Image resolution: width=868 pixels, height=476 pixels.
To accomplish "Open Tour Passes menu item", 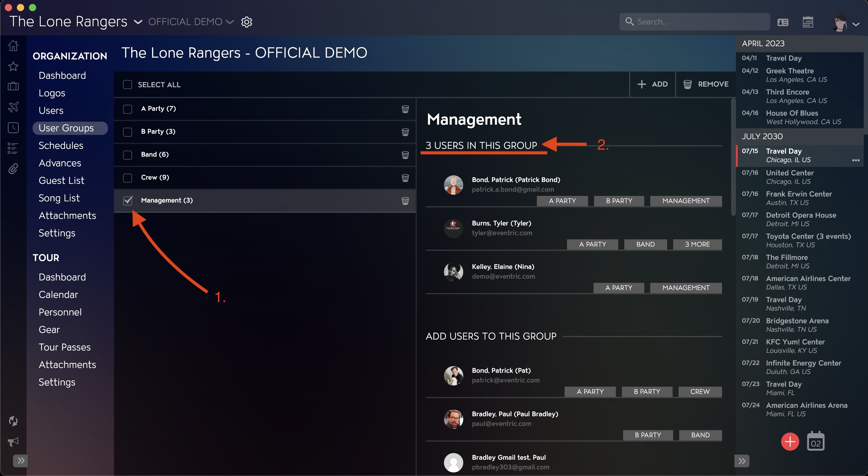I will point(64,347).
